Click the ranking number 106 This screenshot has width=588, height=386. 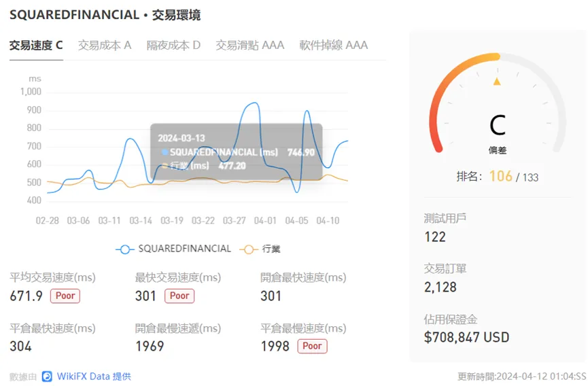500,176
